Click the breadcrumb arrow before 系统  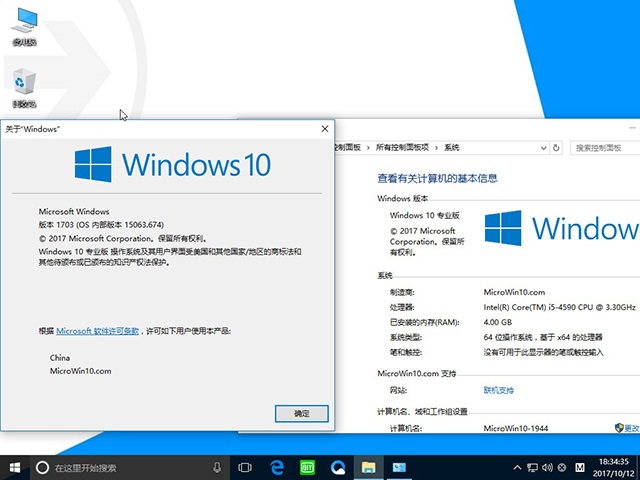coord(436,148)
